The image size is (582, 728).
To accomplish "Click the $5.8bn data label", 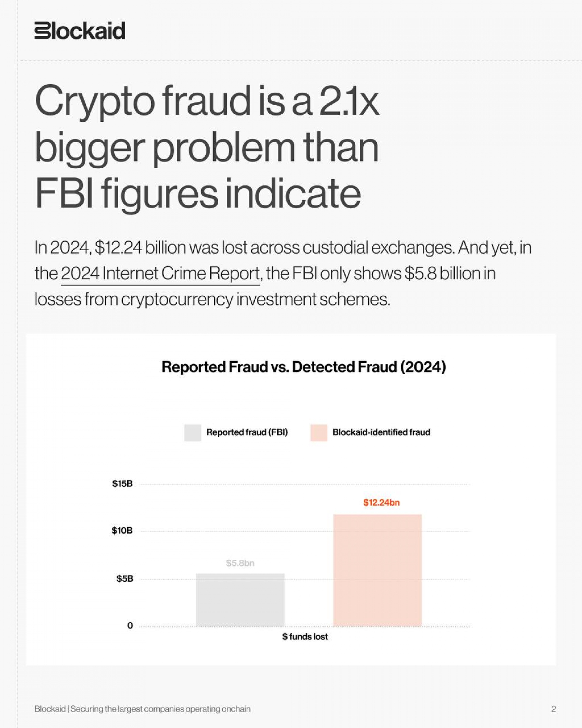I will 240,563.
